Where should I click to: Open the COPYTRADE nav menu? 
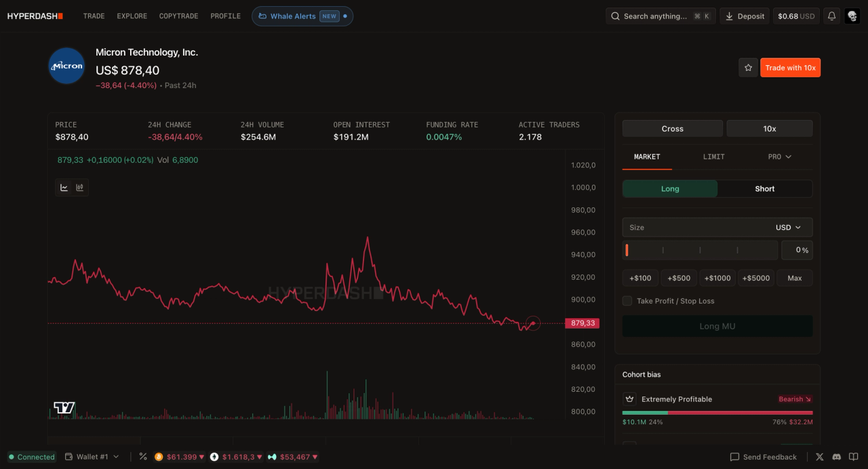(x=178, y=16)
